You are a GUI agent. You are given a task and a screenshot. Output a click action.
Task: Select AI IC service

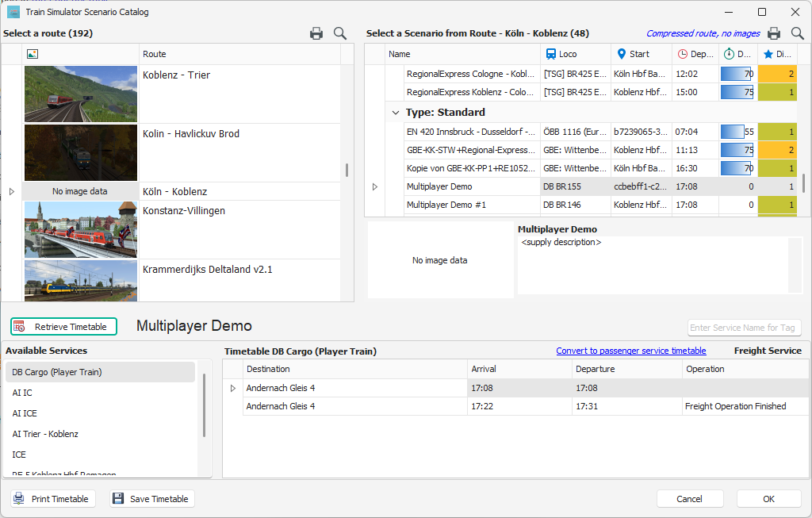point(101,393)
